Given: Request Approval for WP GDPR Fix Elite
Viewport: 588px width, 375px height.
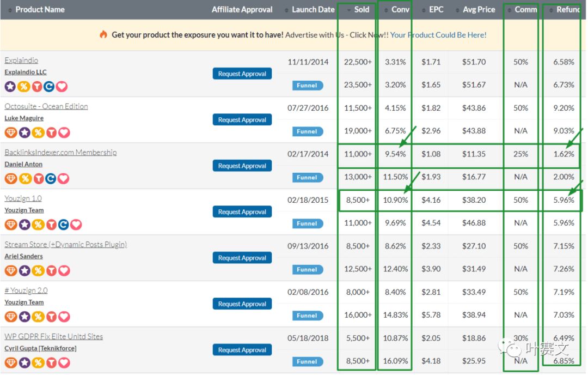Looking at the screenshot, I should [242, 350].
